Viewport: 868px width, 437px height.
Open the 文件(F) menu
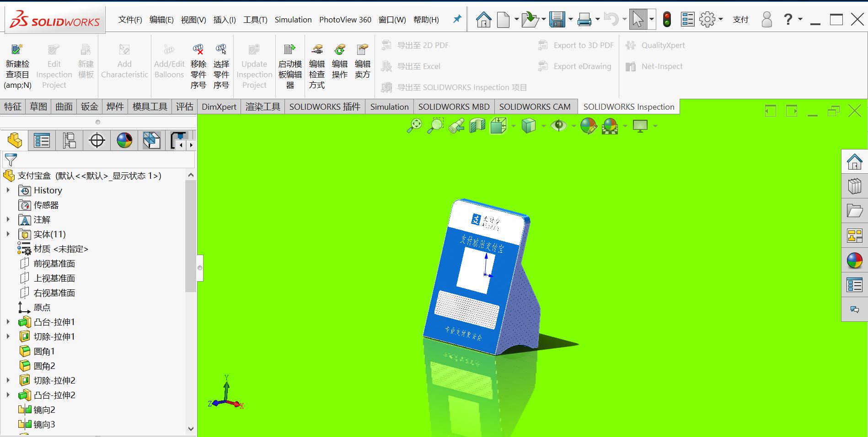130,20
